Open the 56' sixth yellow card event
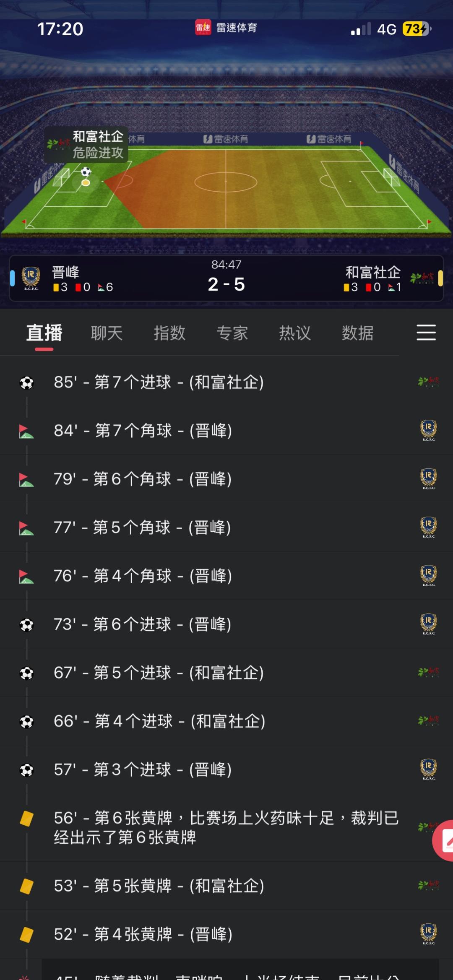This screenshot has width=453, height=980. coord(226,827)
